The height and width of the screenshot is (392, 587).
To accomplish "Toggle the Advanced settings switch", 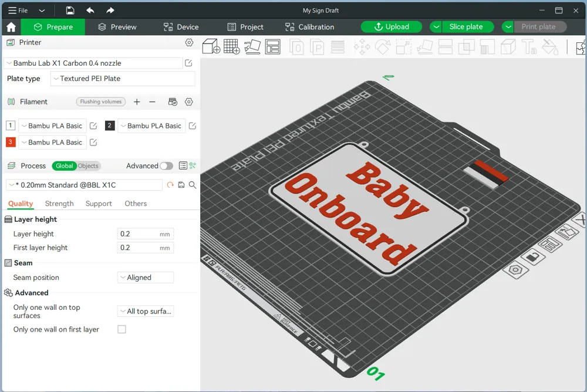I will pos(166,166).
